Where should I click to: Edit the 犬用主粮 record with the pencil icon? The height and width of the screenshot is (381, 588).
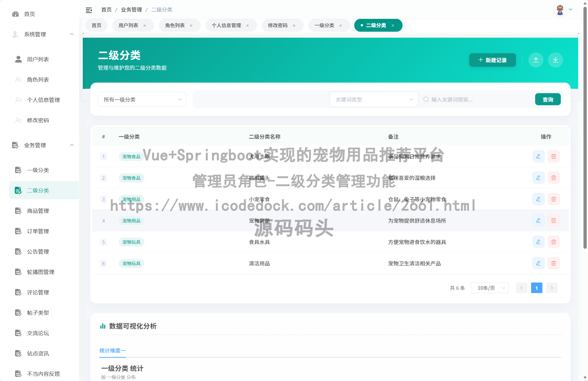pos(538,156)
